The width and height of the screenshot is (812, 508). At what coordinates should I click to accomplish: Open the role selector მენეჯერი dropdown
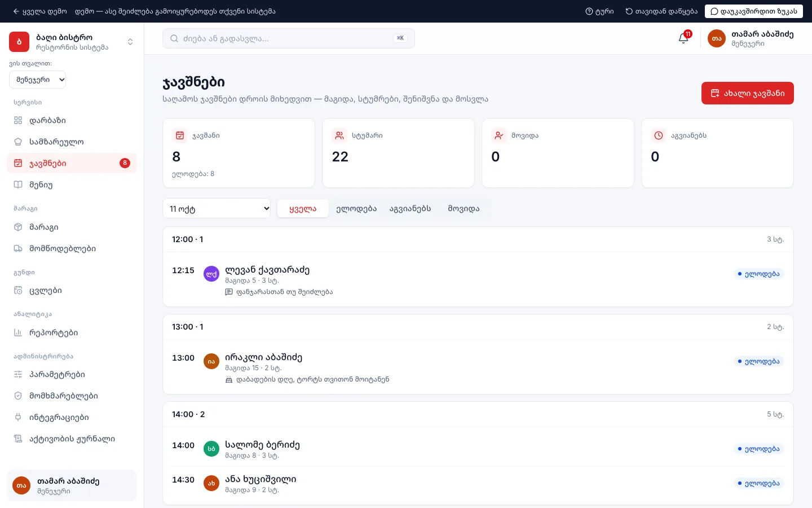pos(38,80)
